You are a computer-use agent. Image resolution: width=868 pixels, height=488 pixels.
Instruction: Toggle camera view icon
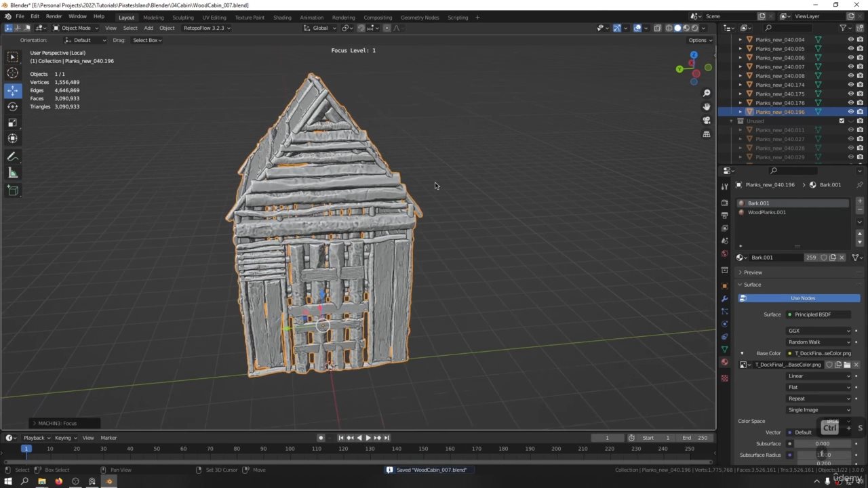click(707, 120)
